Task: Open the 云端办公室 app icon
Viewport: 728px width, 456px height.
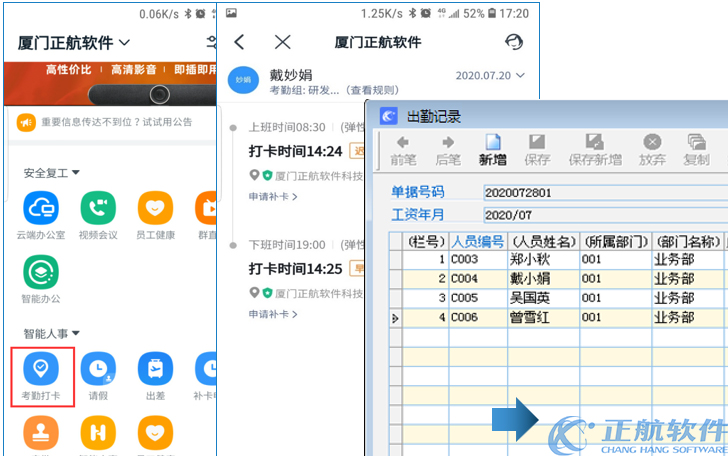Action: point(41,208)
